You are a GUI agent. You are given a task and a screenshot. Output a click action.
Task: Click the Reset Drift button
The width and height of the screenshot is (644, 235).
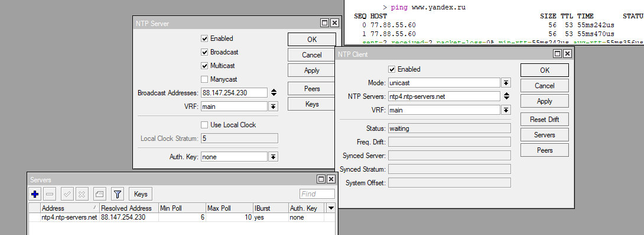(545, 120)
